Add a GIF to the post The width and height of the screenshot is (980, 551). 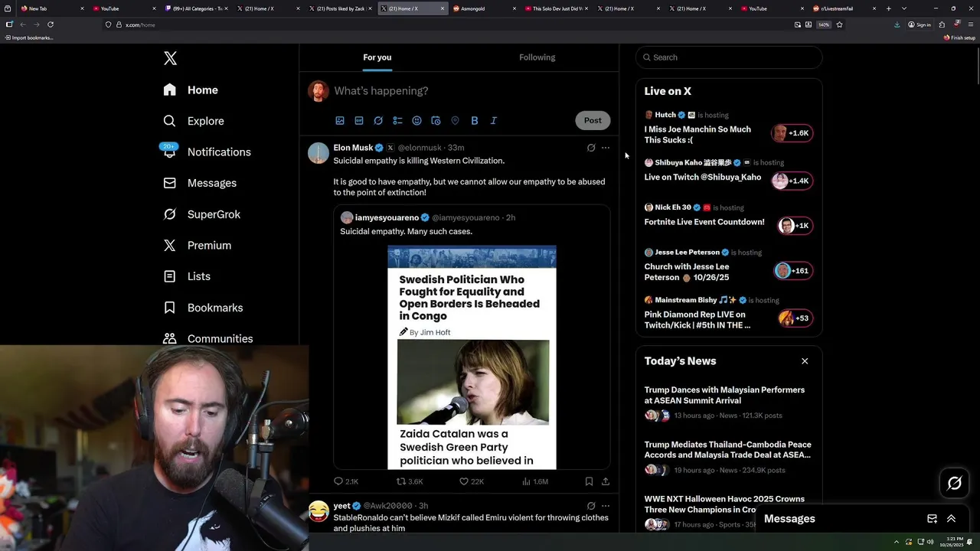(359, 120)
